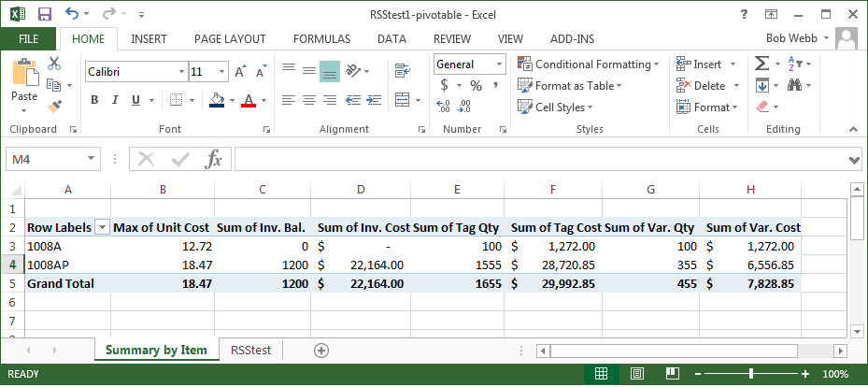The width and height of the screenshot is (868, 387).
Task: Apply Percent Style format
Action: [477, 85]
